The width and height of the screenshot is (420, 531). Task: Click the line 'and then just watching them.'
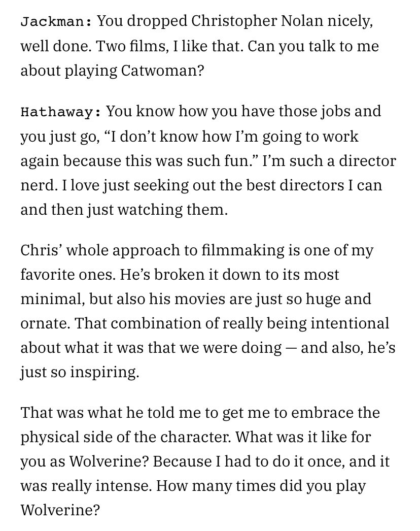pyautogui.click(x=124, y=210)
